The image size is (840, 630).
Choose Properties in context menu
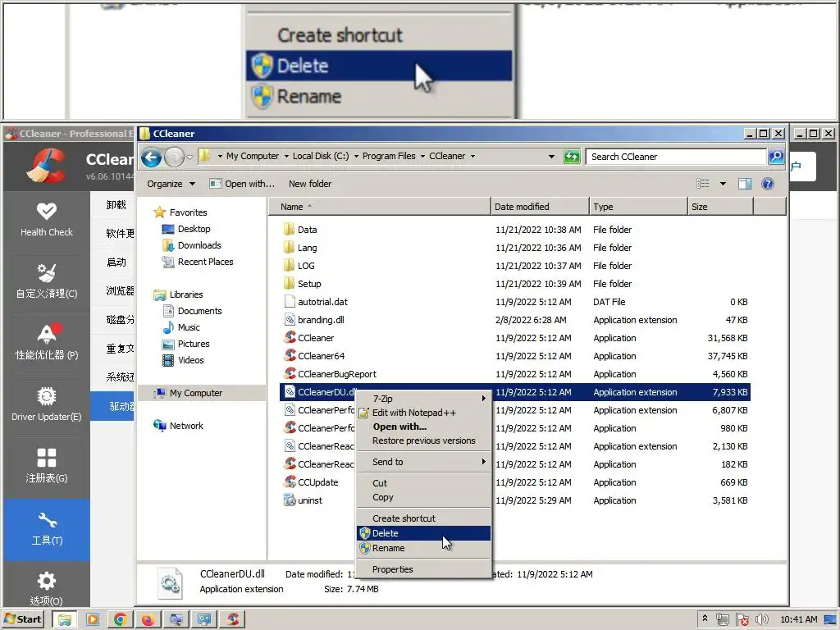click(x=423, y=569)
